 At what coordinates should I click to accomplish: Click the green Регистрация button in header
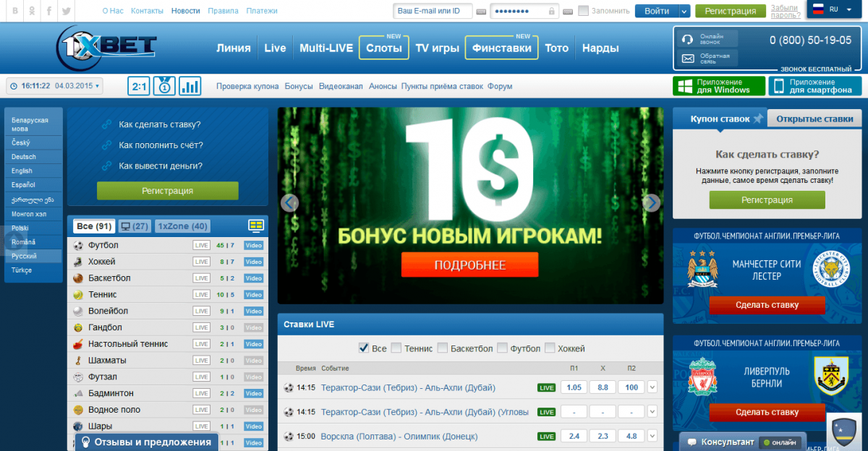(731, 11)
